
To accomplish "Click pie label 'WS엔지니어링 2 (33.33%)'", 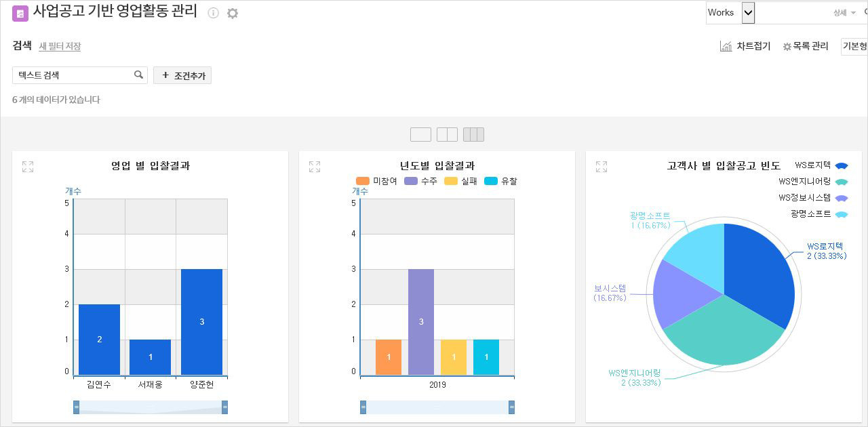I will [635, 378].
